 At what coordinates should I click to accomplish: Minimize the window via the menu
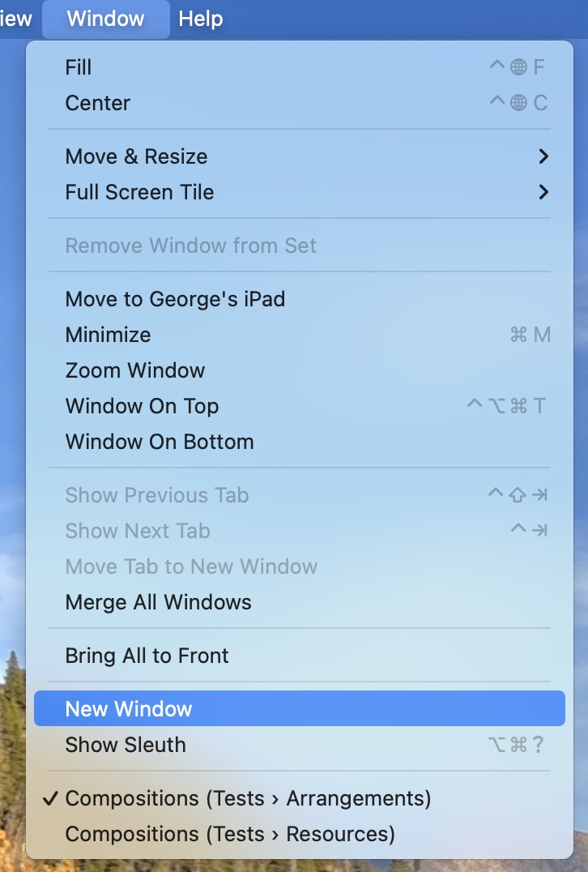[x=108, y=335]
